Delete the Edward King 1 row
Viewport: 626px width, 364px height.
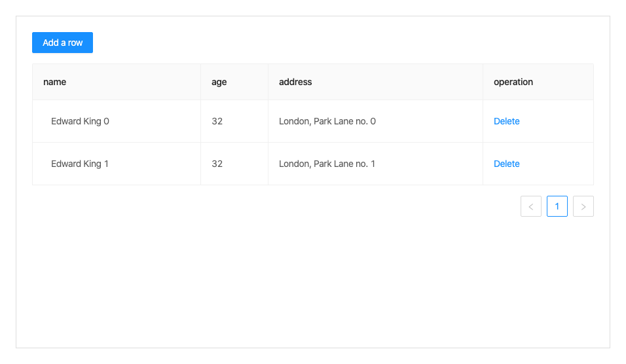(506, 164)
